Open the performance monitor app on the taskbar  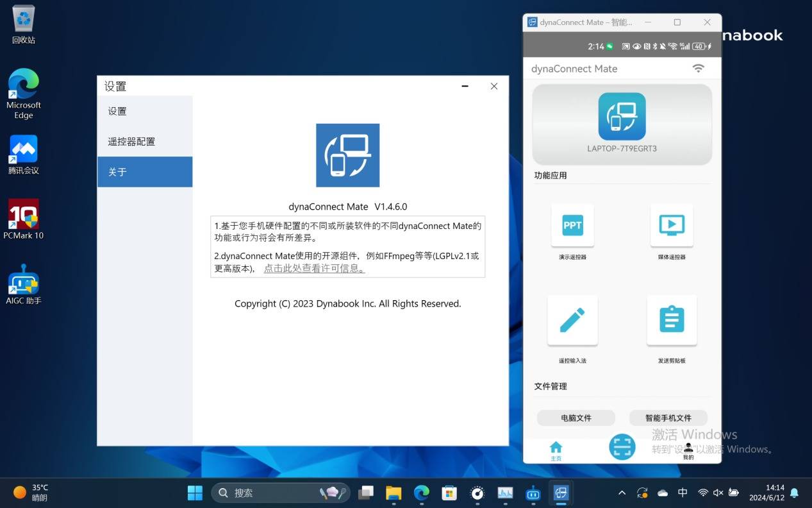click(505, 493)
